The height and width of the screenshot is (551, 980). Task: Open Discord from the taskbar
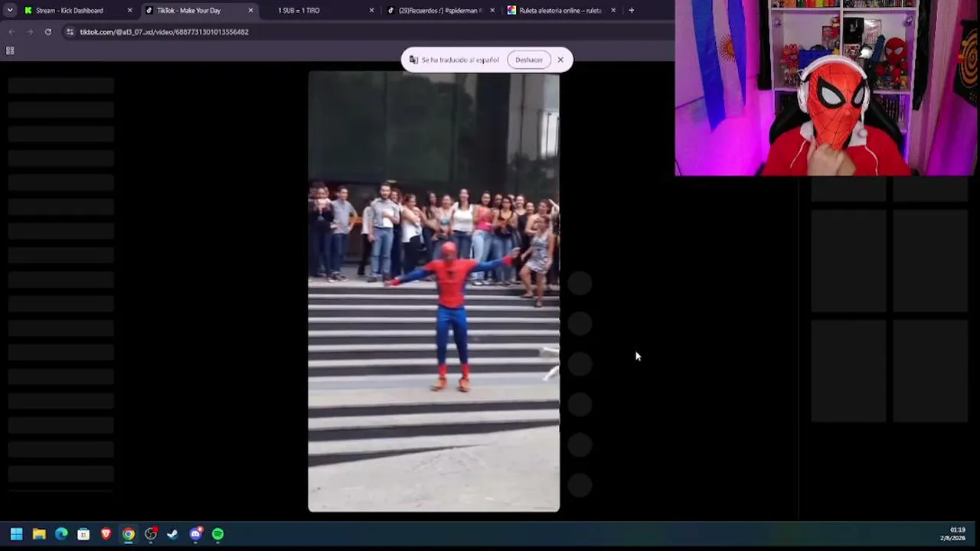(196, 534)
